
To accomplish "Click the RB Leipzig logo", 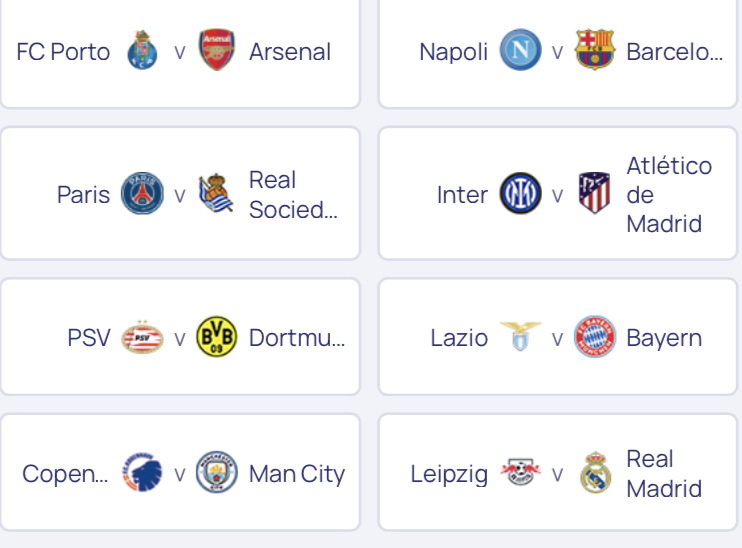I will point(521,472).
